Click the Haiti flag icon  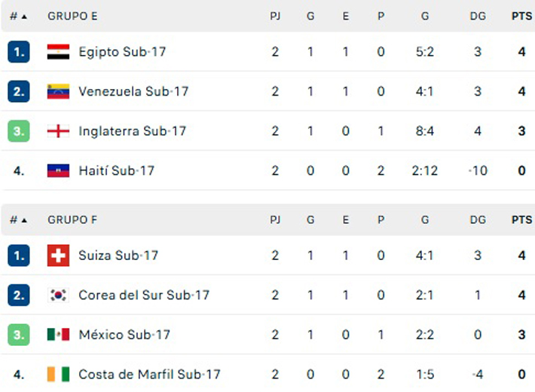(x=58, y=171)
